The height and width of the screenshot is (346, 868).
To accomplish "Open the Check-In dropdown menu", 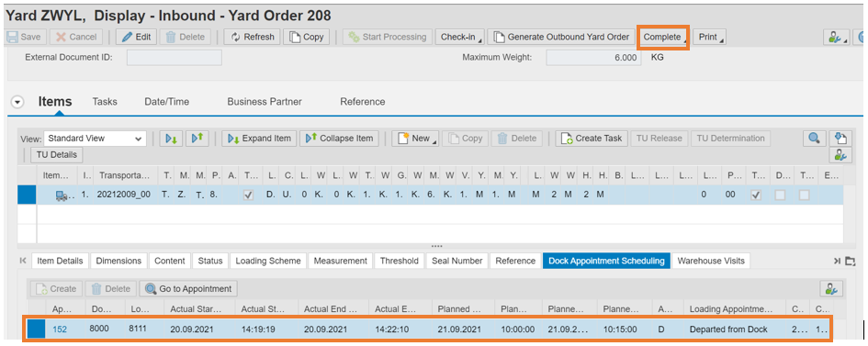I will pos(459,37).
